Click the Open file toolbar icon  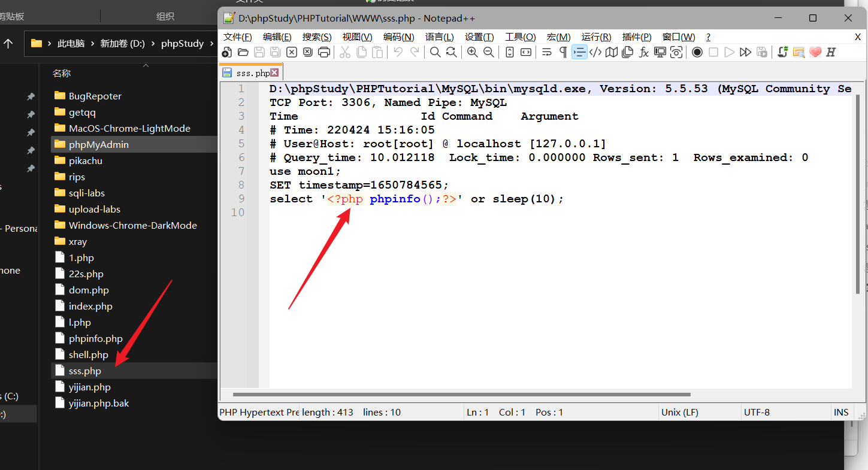[x=243, y=52]
